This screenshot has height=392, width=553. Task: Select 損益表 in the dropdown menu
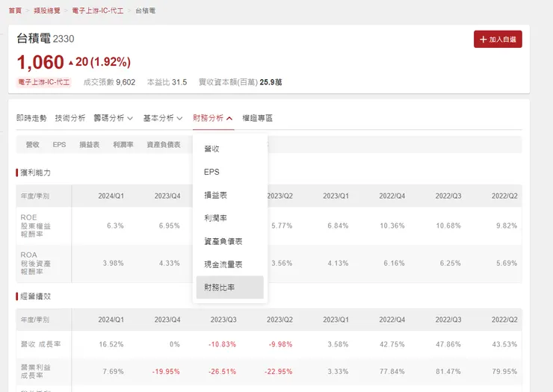[x=230, y=195]
